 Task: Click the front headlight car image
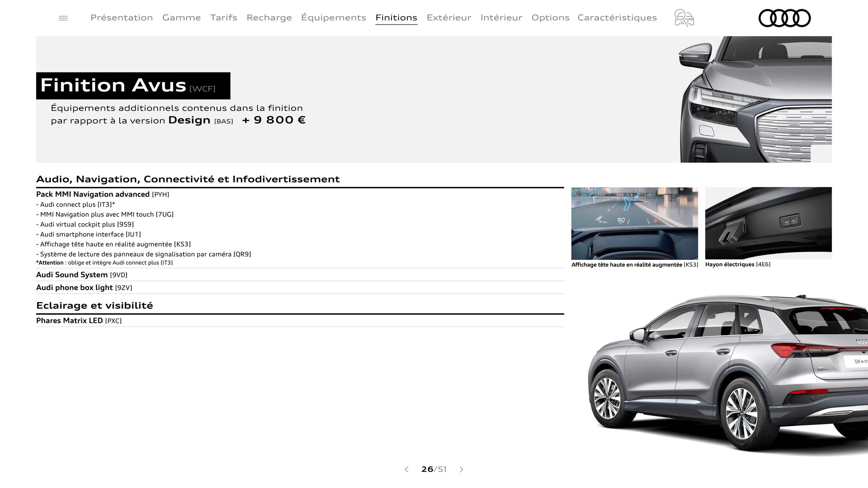click(x=755, y=99)
